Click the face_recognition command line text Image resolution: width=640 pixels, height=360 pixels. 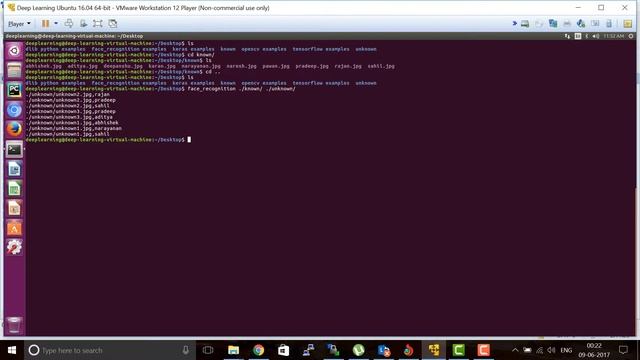[x=241, y=89]
